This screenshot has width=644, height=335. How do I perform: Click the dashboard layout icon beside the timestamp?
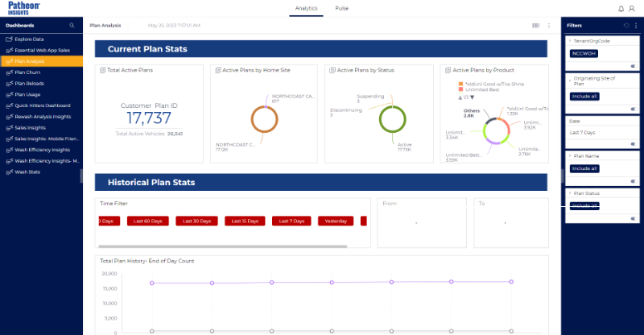[x=535, y=26]
